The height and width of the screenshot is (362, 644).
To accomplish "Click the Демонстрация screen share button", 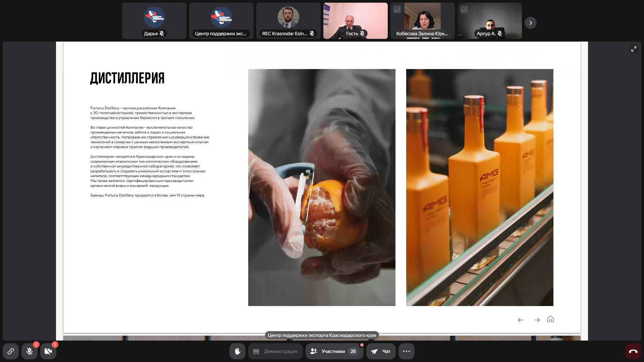I will (275, 351).
